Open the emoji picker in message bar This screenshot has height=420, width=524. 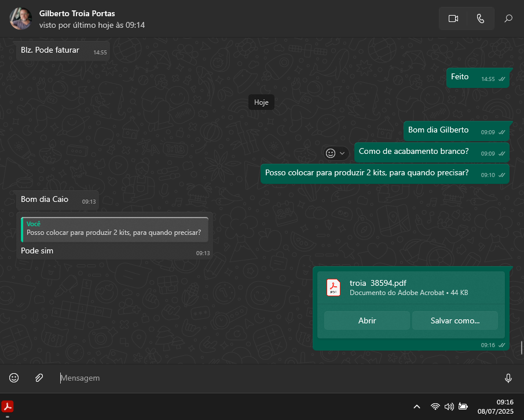click(x=14, y=378)
